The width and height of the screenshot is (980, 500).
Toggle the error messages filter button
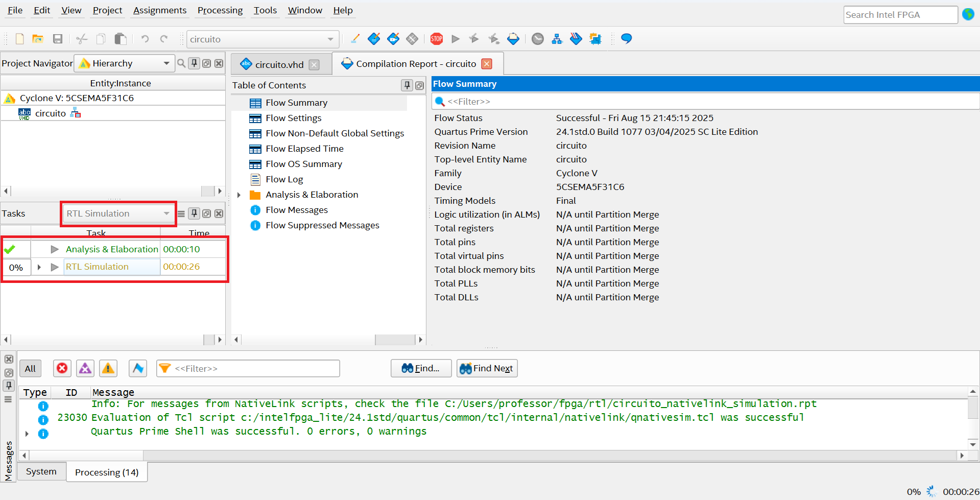tap(62, 368)
